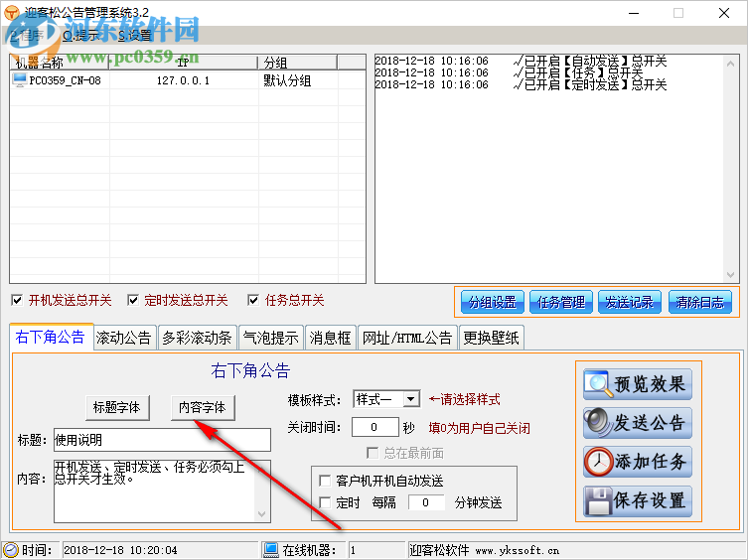Click log panel scroll down arrow
The image size is (748, 560).
click(x=730, y=275)
